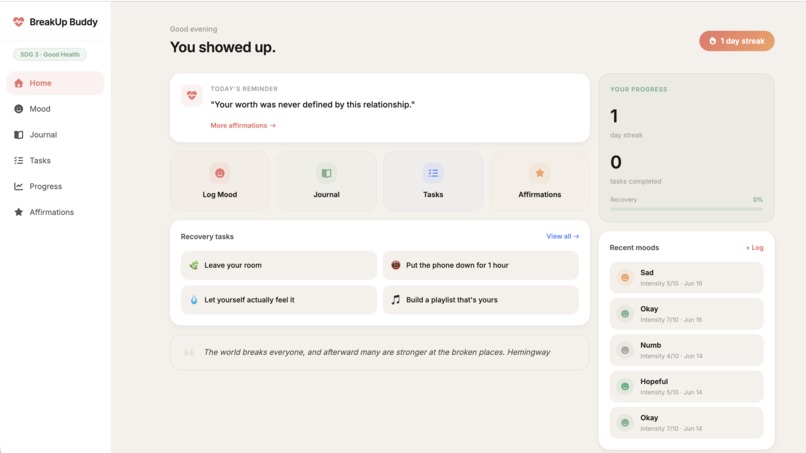Click the Journal quick-action book icon
This screenshot has width=806, height=453.
point(326,173)
